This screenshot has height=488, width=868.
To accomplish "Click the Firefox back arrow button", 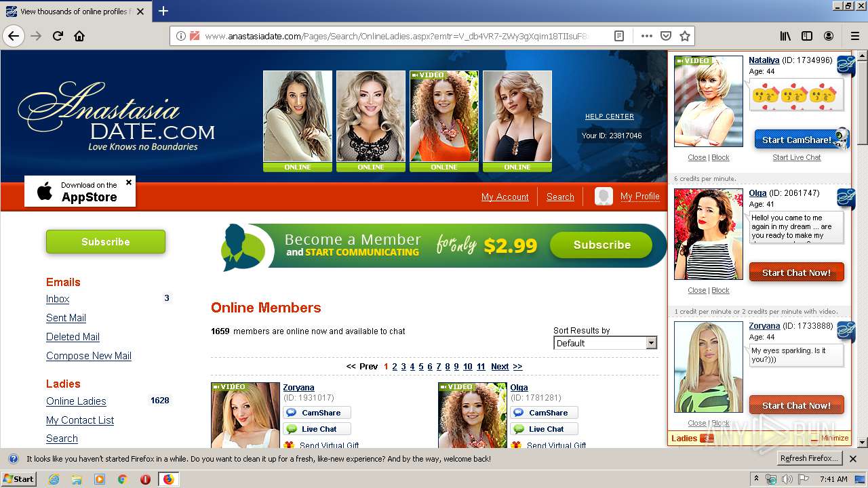I will click(14, 36).
